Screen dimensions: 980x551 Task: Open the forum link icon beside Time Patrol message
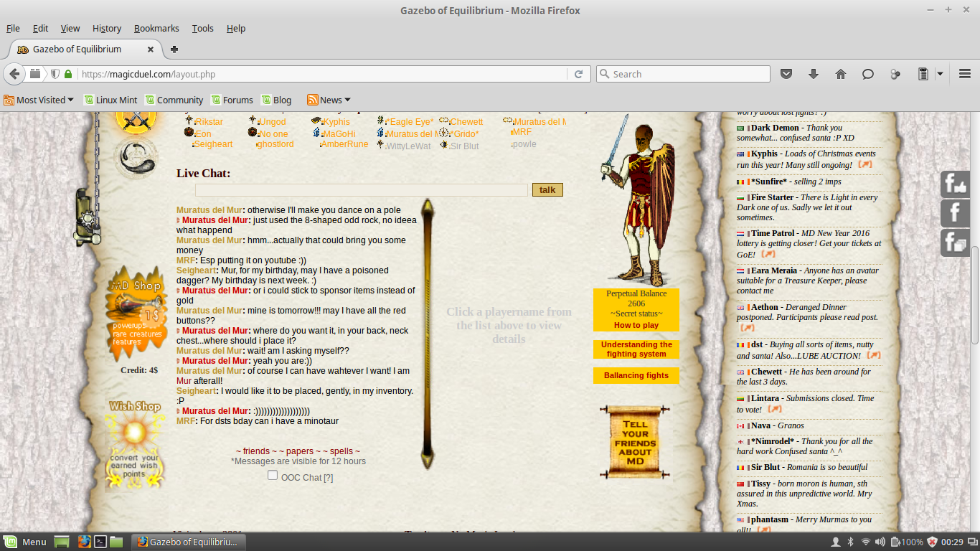[768, 254]
